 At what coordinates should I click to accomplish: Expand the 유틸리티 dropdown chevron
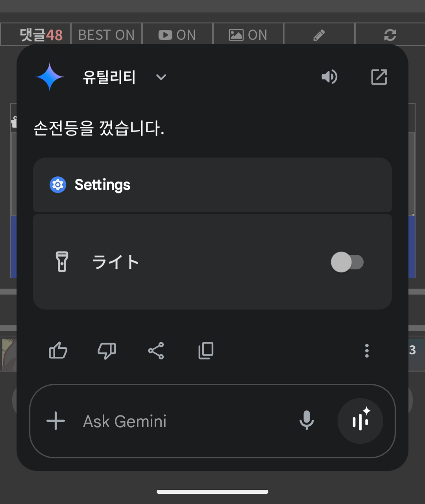click(161, 77)
